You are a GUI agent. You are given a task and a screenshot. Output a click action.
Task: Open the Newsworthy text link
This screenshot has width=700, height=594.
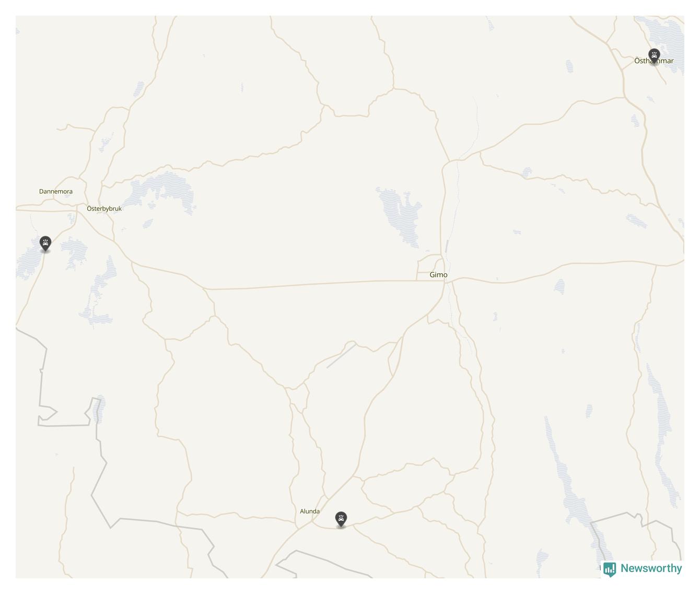pos(651,568)
